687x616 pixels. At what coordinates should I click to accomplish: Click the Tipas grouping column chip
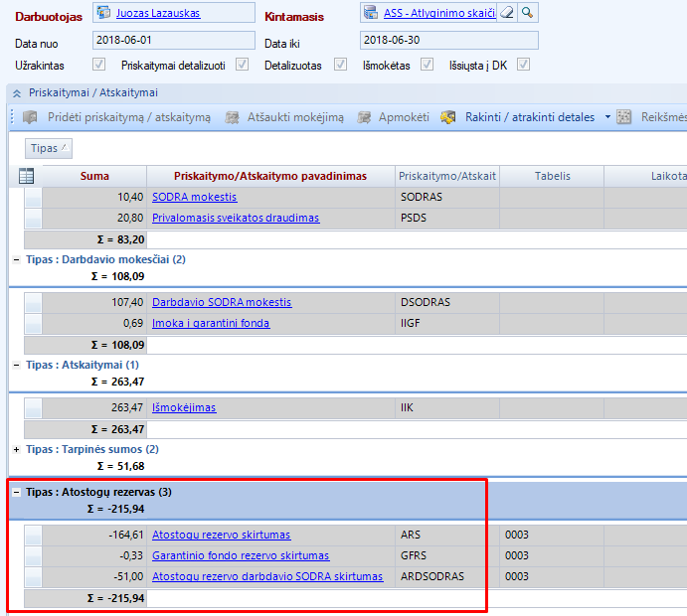coord(49,148)
